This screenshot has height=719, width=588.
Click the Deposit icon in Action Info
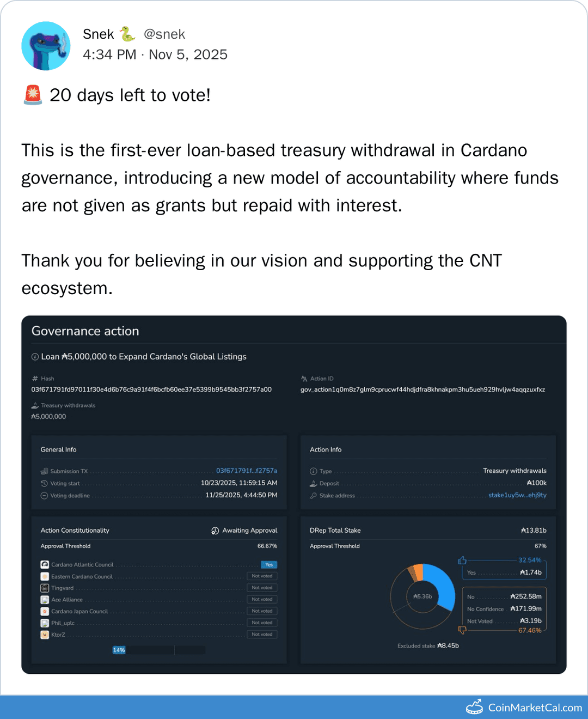[x=314, y=483]
